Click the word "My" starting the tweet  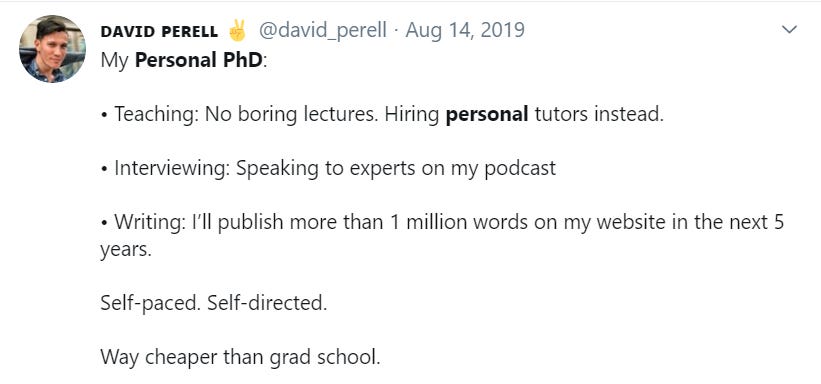(x=114, y=61)
